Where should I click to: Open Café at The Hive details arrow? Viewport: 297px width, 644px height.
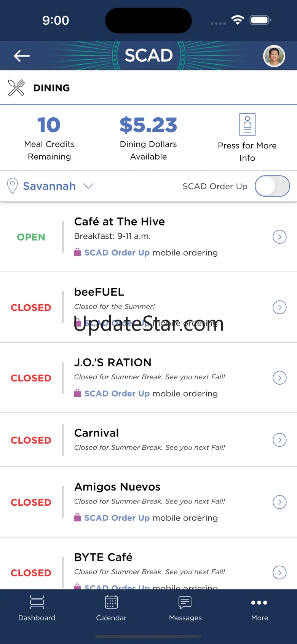click(x=279, y=237)
